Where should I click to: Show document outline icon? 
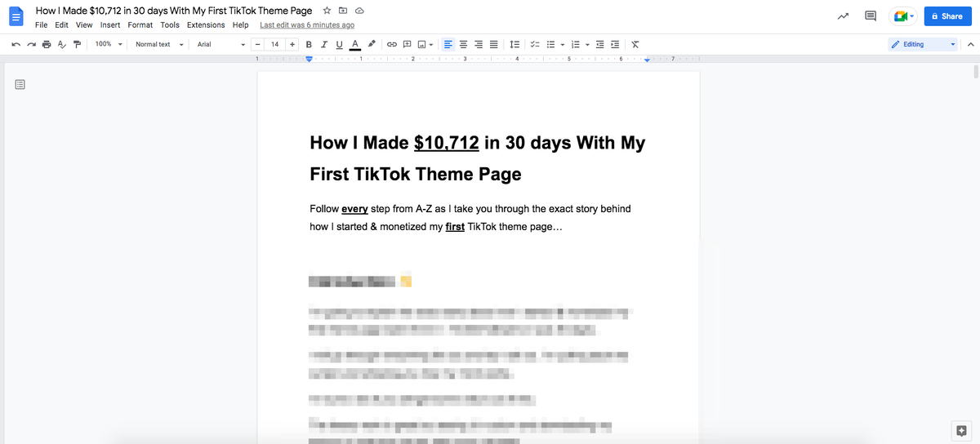[20, 84]
